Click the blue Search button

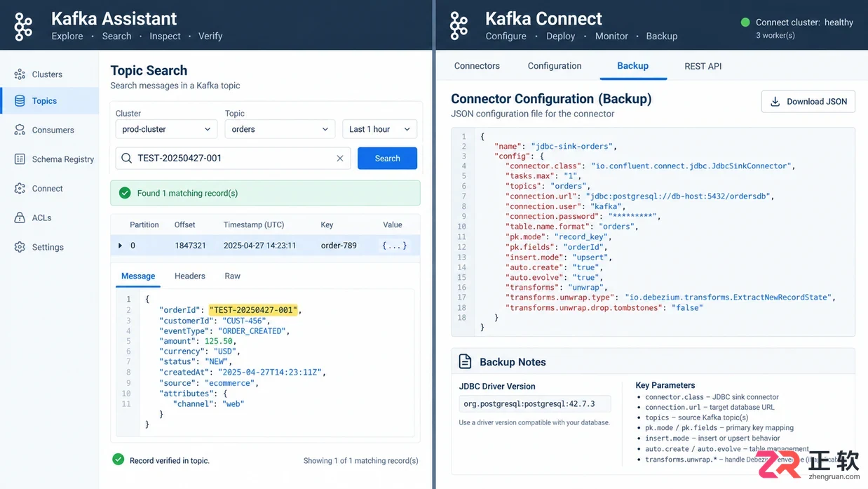pos(387,159)
